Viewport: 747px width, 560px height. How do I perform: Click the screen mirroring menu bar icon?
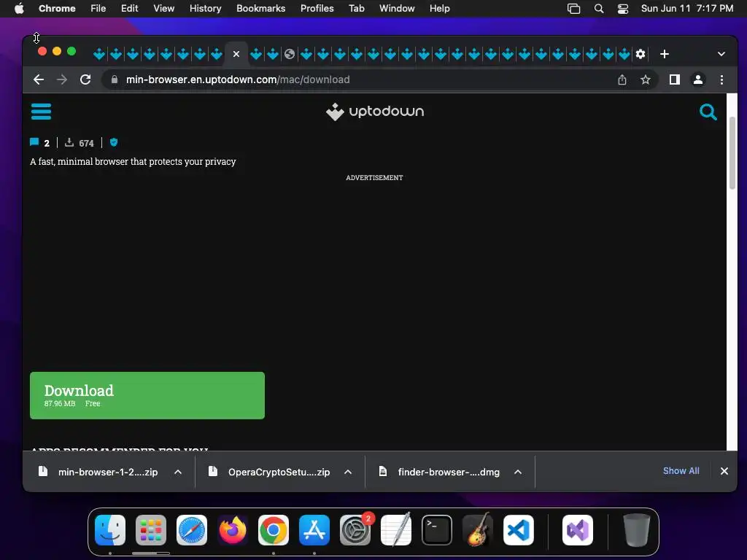(x=573, y=9)
